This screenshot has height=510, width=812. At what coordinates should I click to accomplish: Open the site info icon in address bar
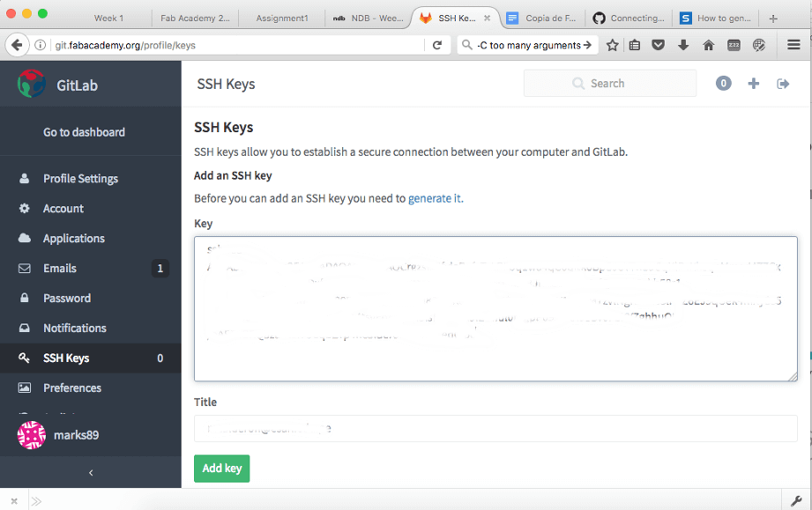(40, 45)
